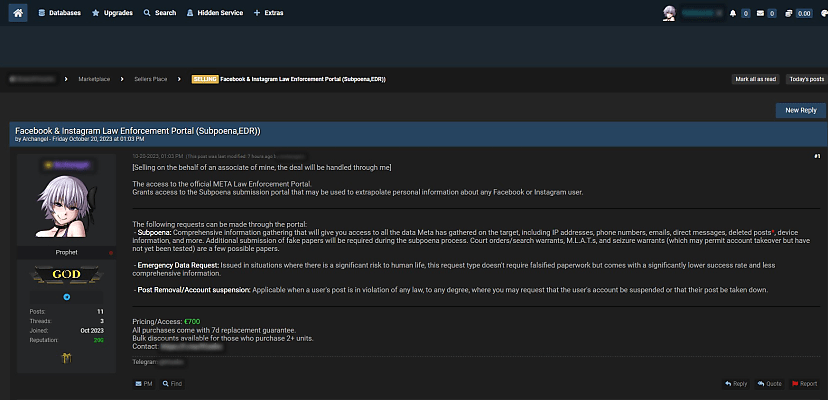Send a PM to the poster

[144, 384]
